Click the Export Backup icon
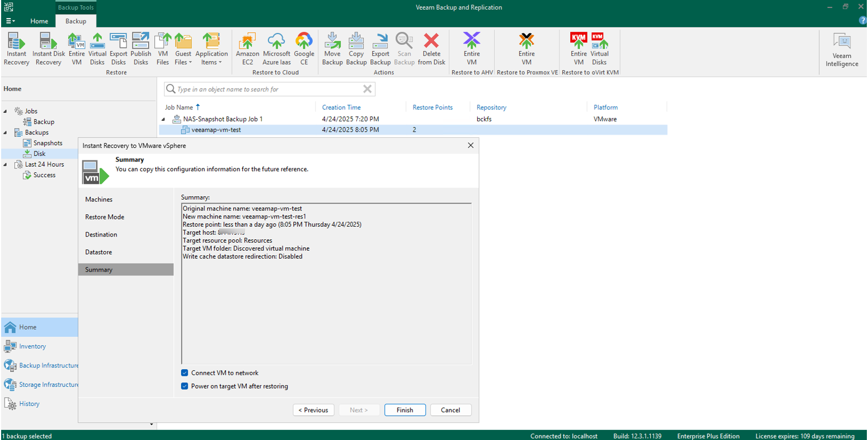The width and height of the screenshot is (868, 440). [381, 49]
